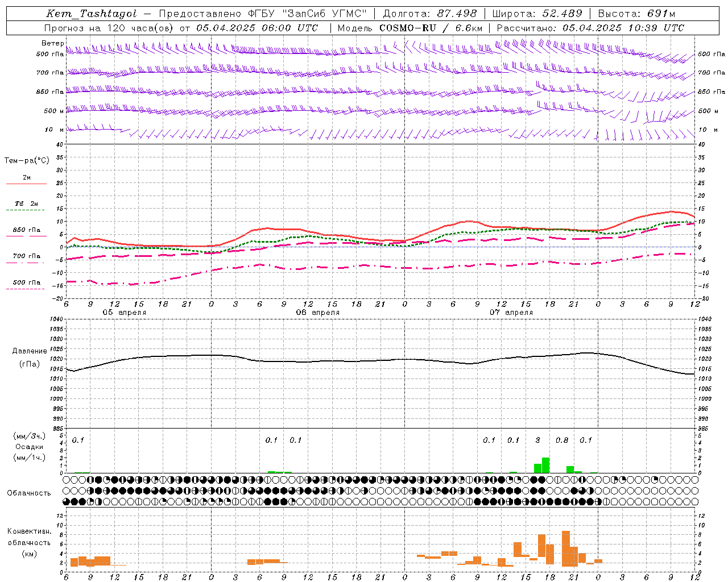The width and height of the screenshot is (728, 582).
Task: Select the 'Долгота: 87.498' longitude value
Action: [x=431, y=14]
